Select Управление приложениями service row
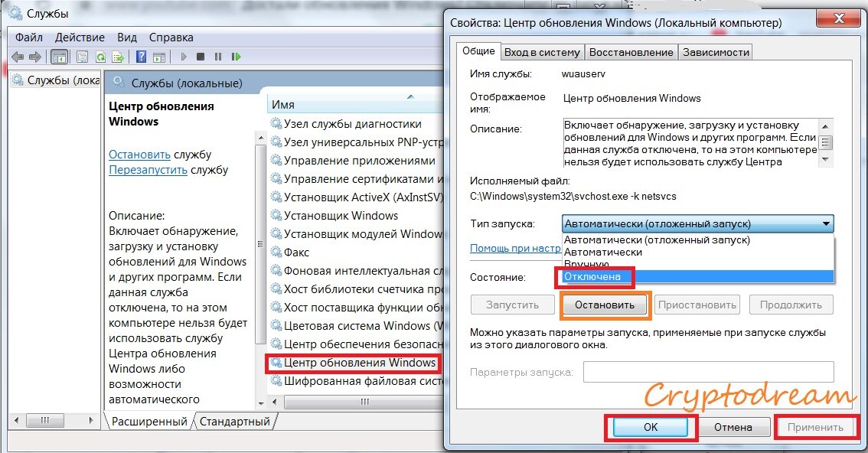Viewport: 868px width, 453px height. coord(355,161)
